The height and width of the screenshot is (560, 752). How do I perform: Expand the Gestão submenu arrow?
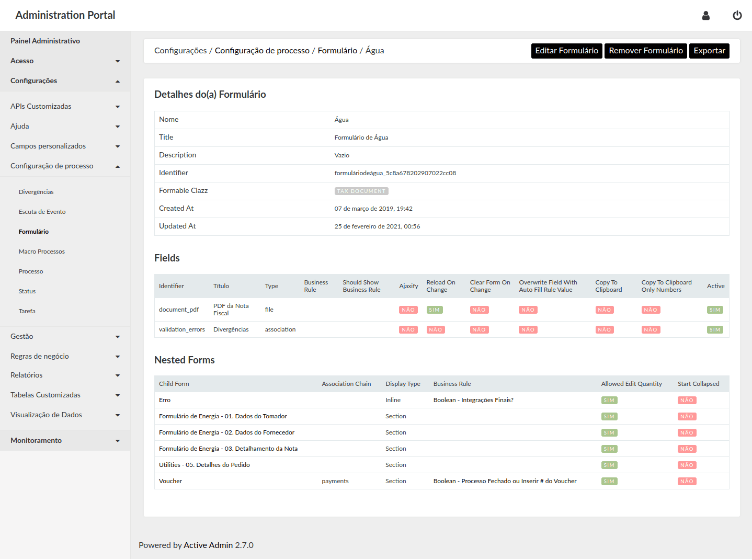pyautogui.click(x=118, y=337)
